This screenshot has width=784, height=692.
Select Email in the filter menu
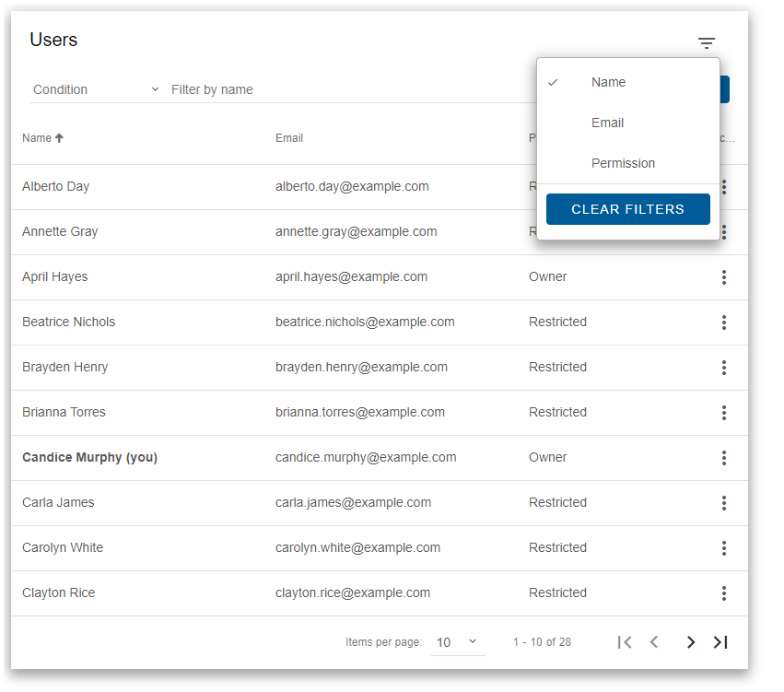click(x=607, y=123)
